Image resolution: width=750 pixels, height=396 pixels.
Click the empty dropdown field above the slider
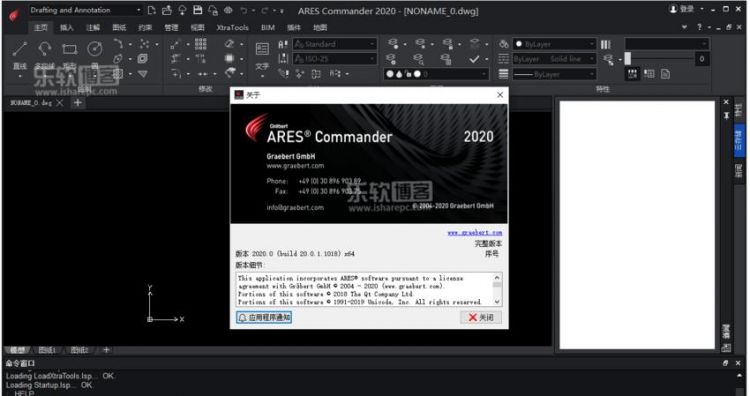tap(667, 44)
